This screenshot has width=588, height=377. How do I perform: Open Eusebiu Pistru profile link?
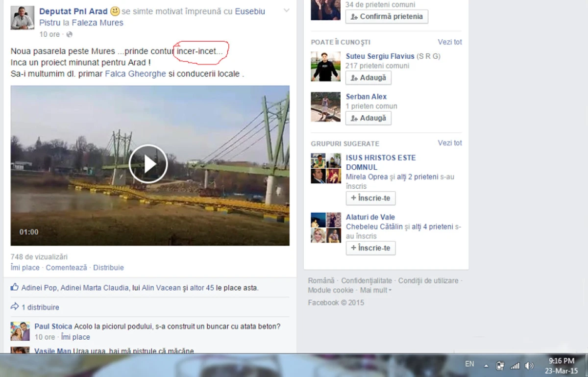(x=250, y=11)
